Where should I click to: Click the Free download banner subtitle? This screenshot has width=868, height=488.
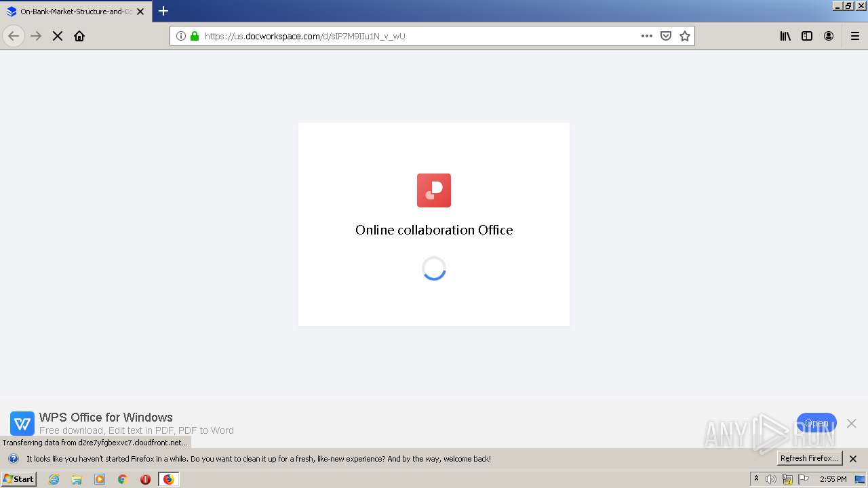click(136, 430)
